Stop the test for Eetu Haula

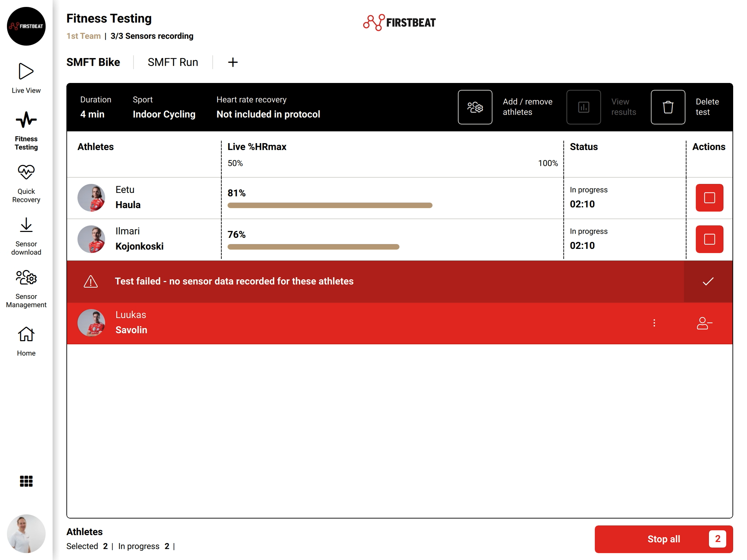[710, 198]
